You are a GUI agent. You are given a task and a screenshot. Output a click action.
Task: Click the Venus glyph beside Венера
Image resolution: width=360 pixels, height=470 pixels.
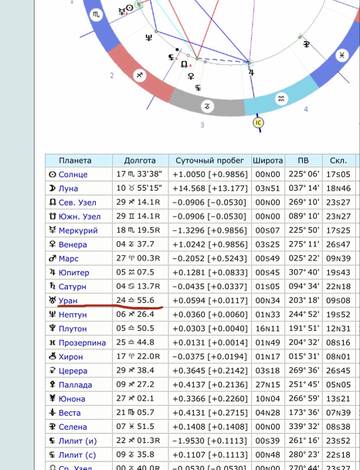pos(52,244)
